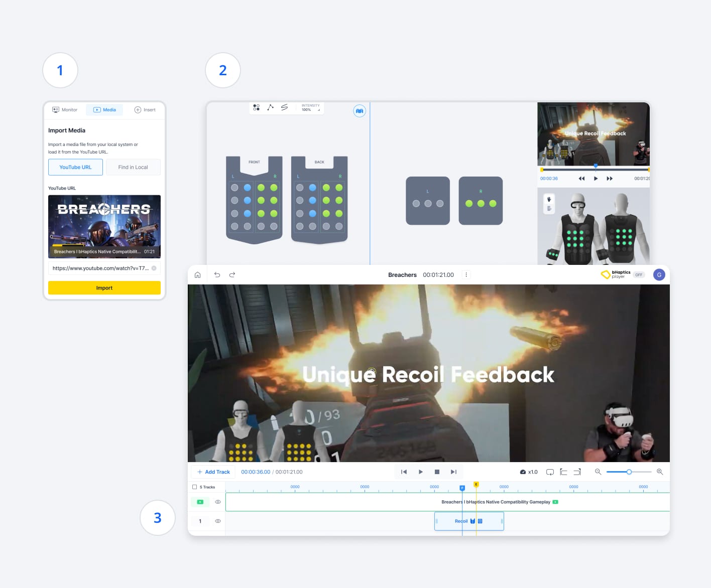
Task: Switch to the Insert tab
Action: [x=145, y=109]
